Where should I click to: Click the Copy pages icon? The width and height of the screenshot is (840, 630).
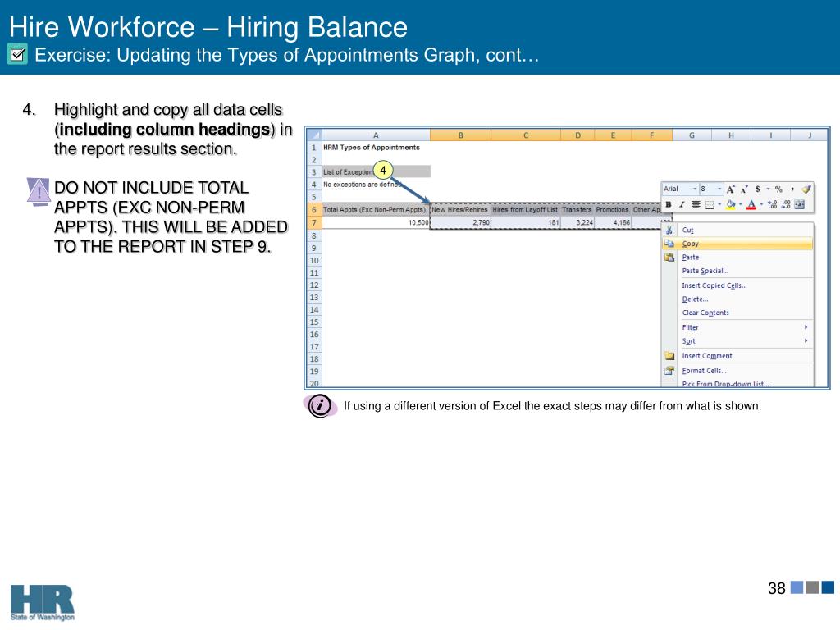[x=669, y=244]
